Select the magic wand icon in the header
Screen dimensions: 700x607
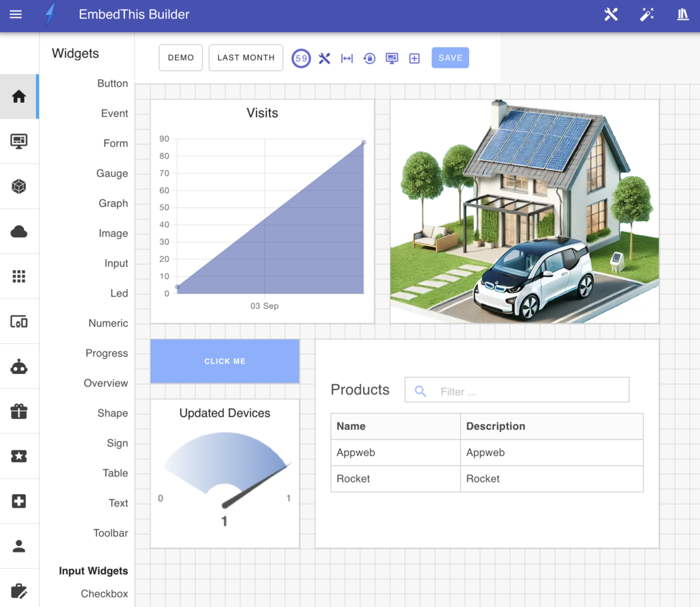[647, 14]
